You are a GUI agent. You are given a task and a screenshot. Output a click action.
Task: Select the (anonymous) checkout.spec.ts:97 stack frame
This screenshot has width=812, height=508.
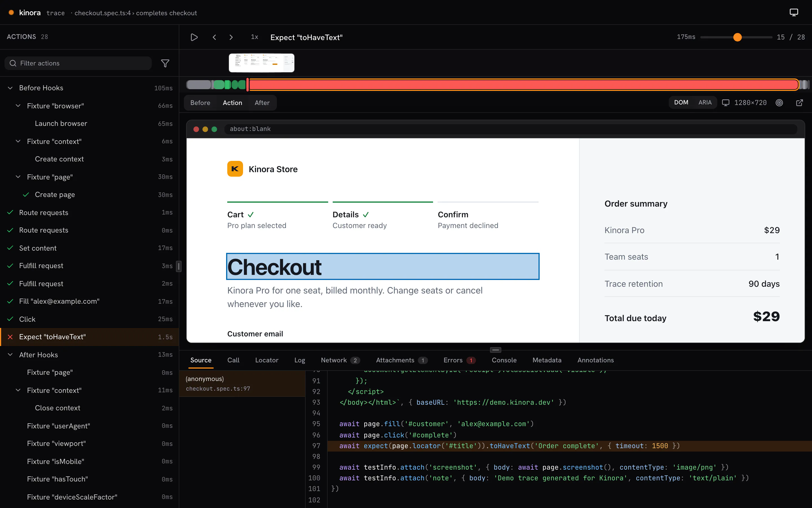click(242, 383)
